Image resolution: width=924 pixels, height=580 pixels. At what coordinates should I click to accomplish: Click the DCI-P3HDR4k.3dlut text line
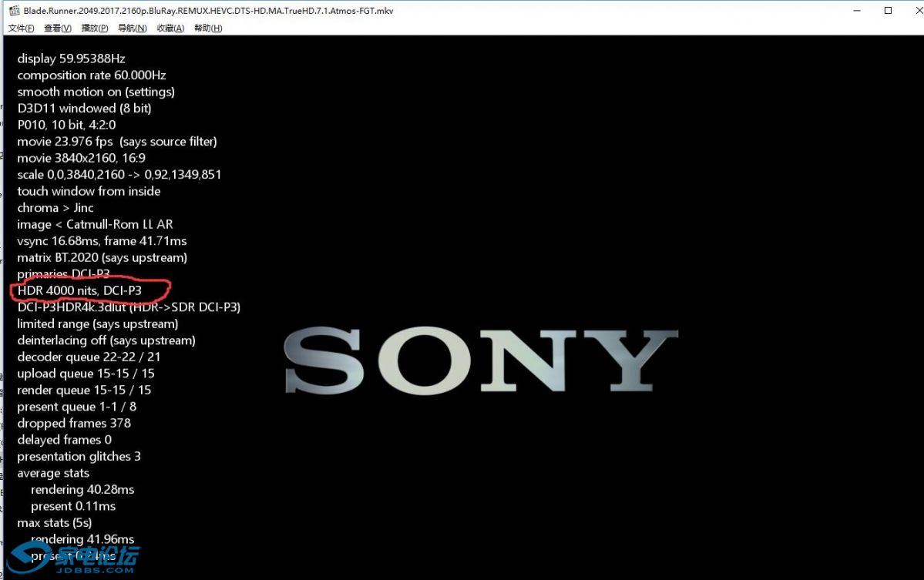[x=129, y=307]
